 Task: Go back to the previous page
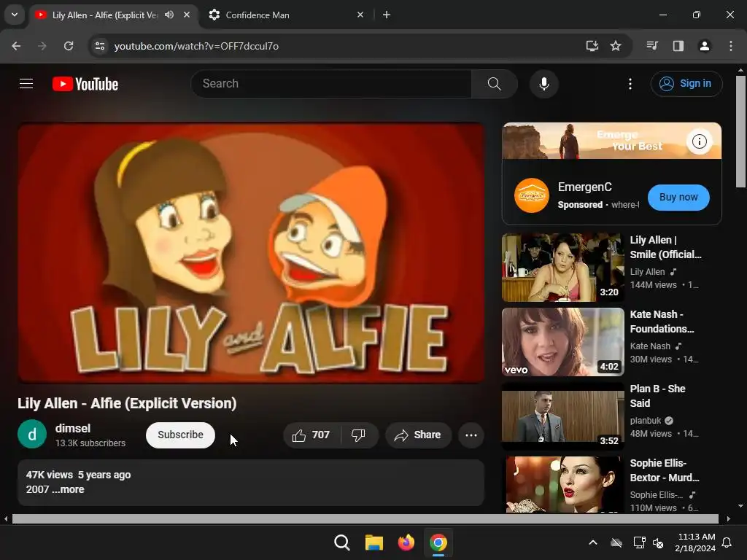[16, 46]
